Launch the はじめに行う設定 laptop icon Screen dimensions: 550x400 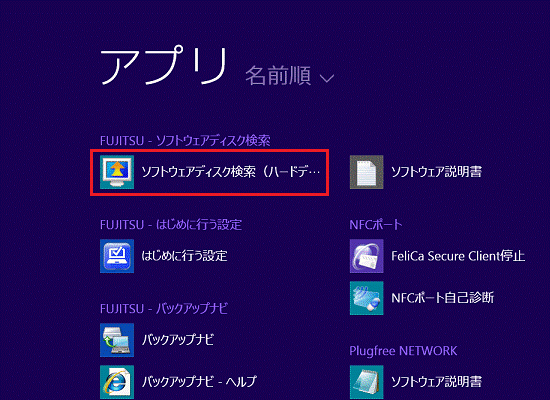point(117,256)
